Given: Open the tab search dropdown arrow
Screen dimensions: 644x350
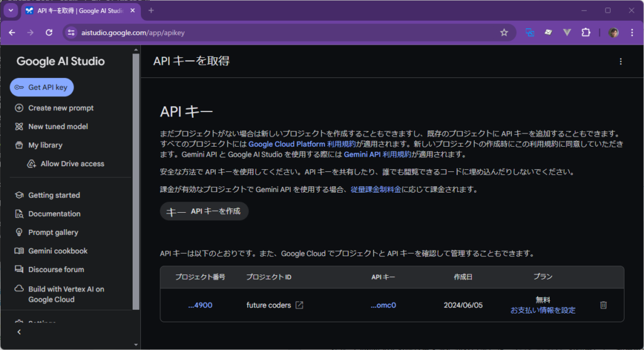Looking at the screenshot, I should (11, 11).
